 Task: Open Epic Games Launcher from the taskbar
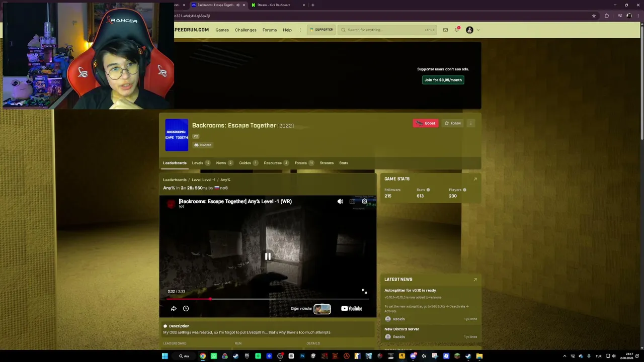[247, 356]
